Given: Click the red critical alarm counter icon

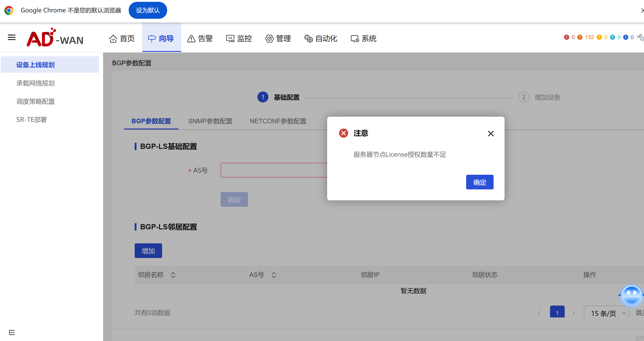Looking at the screenshot, I should (x=567, y=37).
